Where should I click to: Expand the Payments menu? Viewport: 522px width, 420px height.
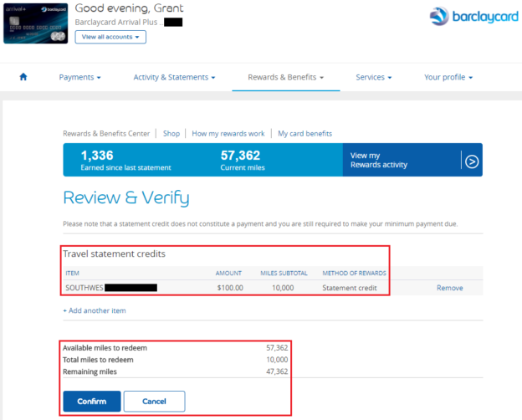[80, 77]
